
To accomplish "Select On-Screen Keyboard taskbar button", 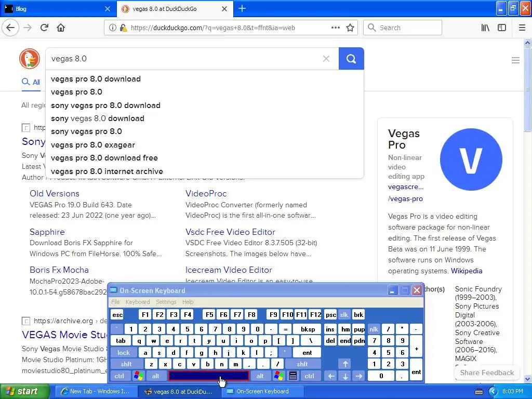I will tap(262, 391).
